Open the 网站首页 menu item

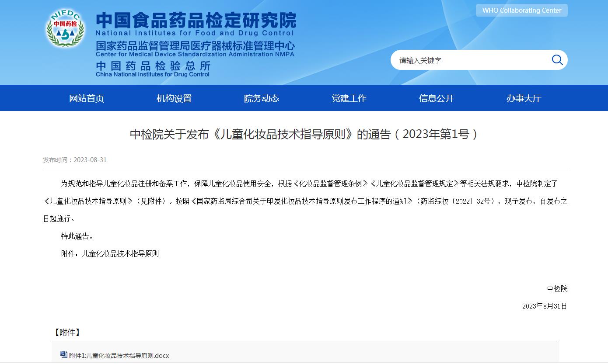coord(87,98)
